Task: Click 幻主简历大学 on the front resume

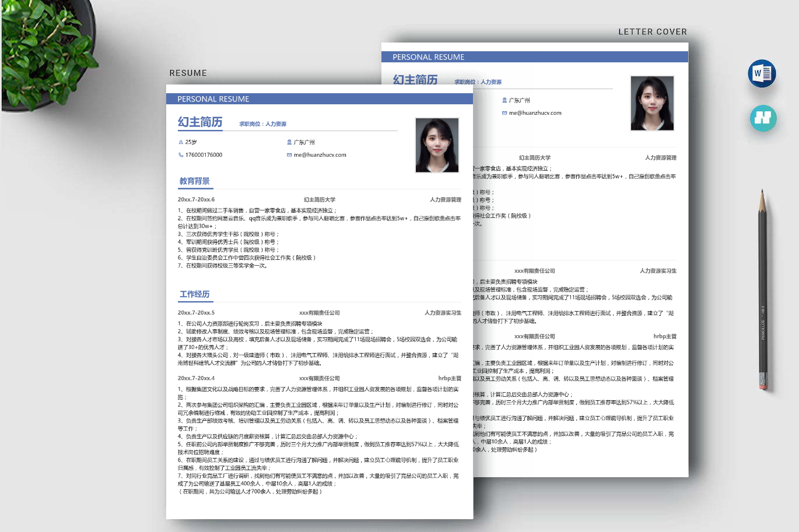Action: [x=320, y=200]
